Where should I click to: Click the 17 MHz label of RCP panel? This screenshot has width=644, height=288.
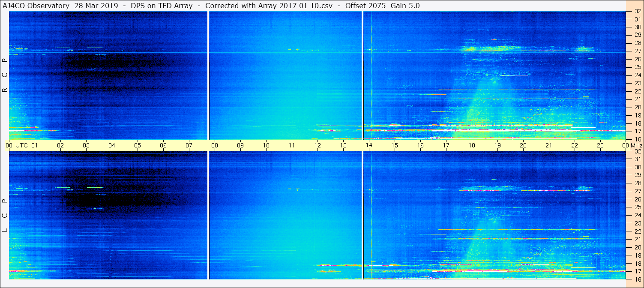point(638,131)
